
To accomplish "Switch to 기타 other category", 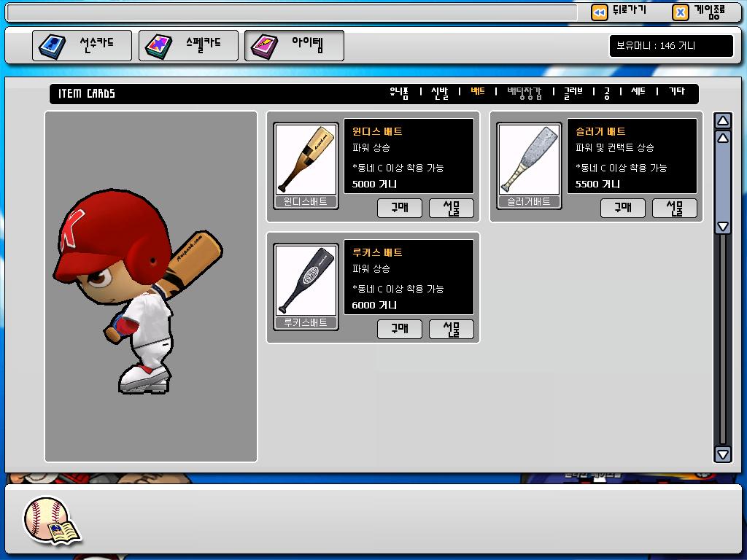I will 676,91.
